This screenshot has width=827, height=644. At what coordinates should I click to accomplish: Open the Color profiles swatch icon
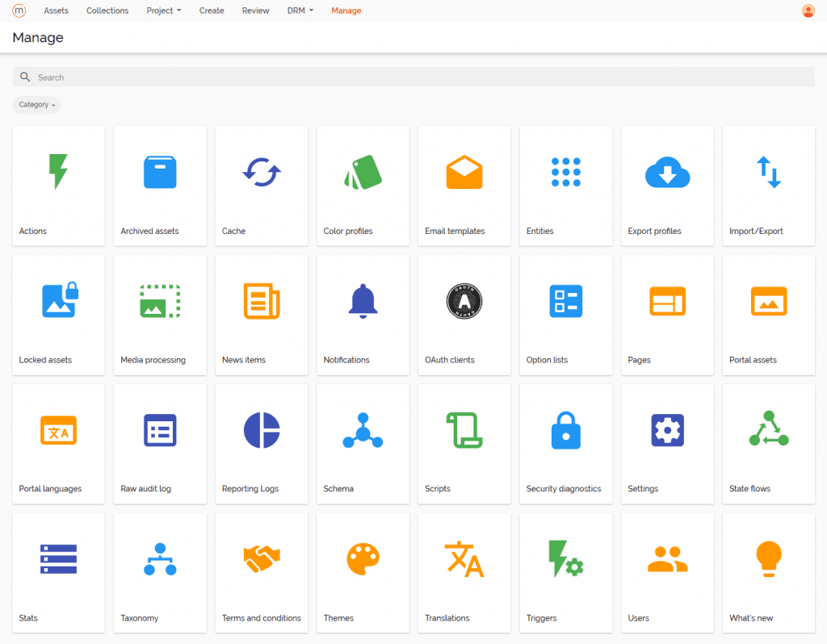363,172
